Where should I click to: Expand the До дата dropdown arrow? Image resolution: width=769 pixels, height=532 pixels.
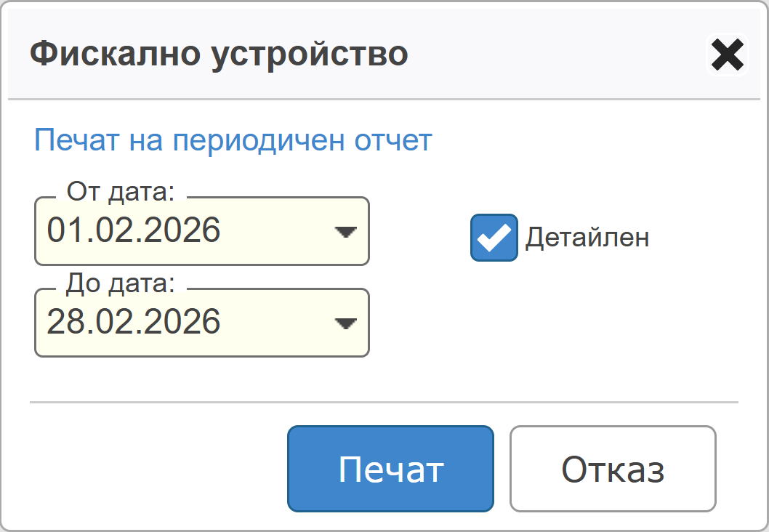point(345,323)
